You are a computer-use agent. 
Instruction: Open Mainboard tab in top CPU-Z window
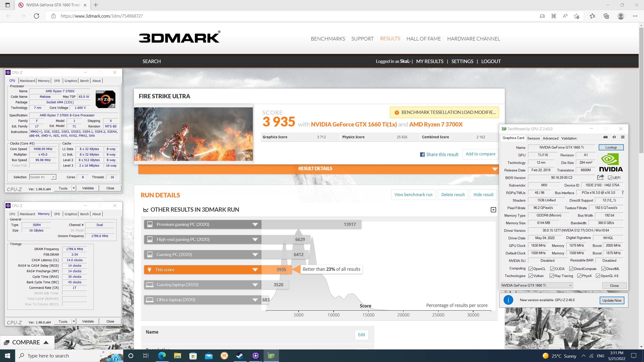tap(27, 81)
